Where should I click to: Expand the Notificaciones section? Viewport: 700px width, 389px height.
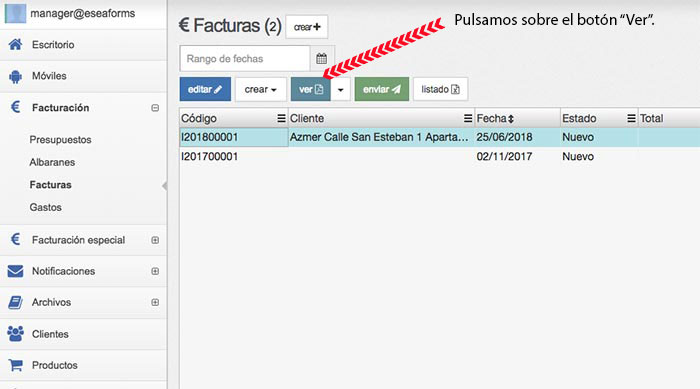[x=155, y=271]
